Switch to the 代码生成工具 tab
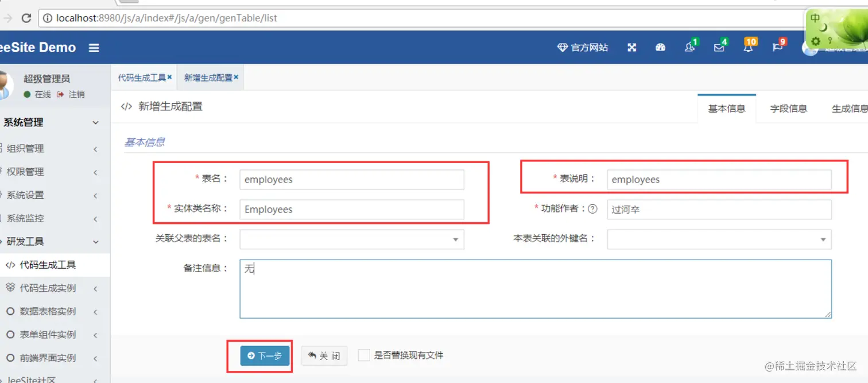Screen dimensions: 868x383 [x=142, y=78]
